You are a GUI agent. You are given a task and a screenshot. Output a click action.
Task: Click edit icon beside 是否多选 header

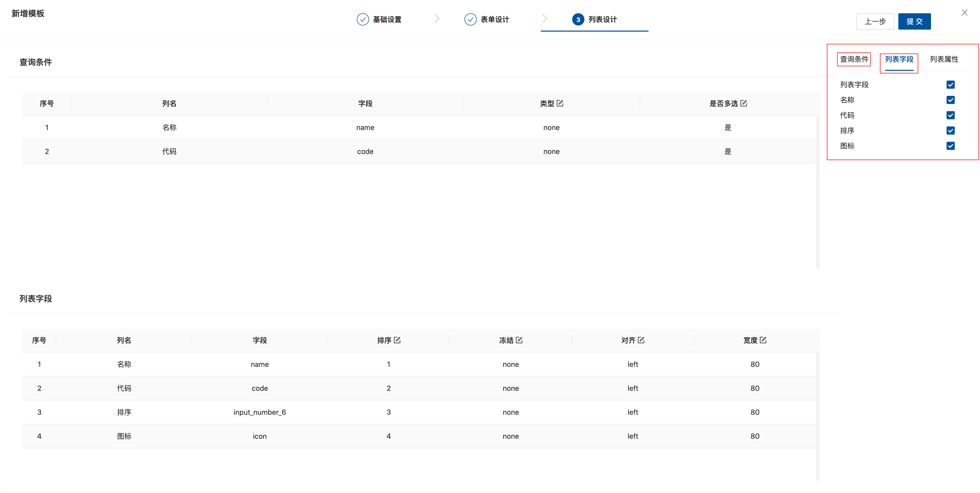743,103
